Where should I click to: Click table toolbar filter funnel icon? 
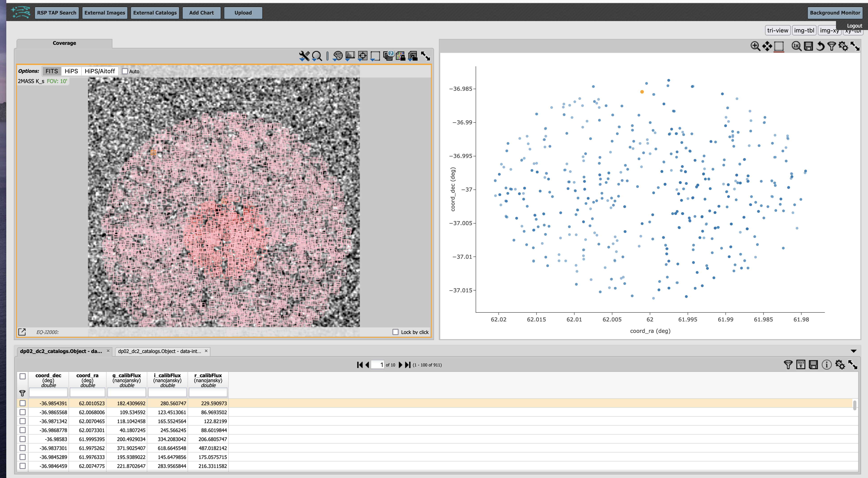788,364
